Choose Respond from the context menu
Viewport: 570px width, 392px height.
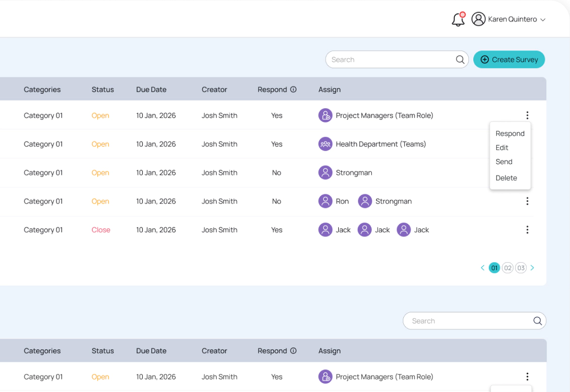(x=510, y=133)
